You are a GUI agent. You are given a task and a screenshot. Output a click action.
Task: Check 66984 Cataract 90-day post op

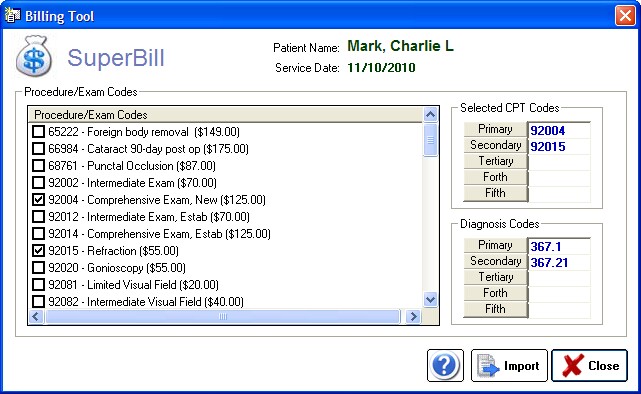(38, 148)
